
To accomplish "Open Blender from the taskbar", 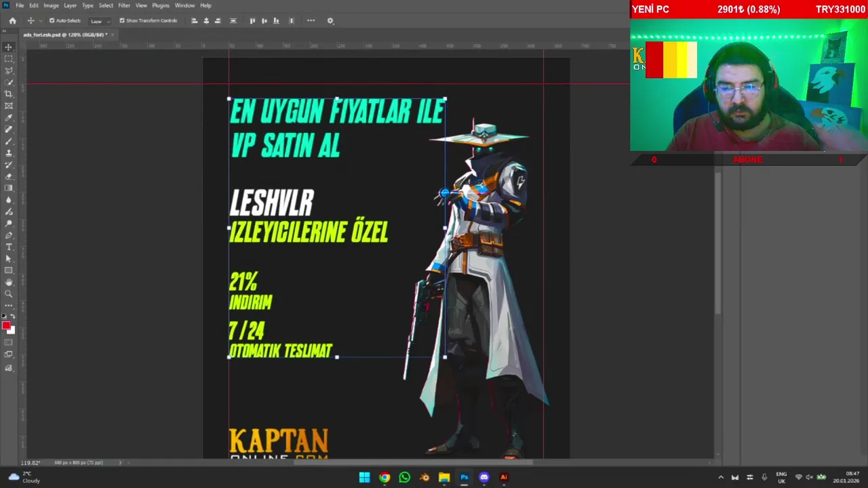I will pyautogui.click(x=425, y=477).
